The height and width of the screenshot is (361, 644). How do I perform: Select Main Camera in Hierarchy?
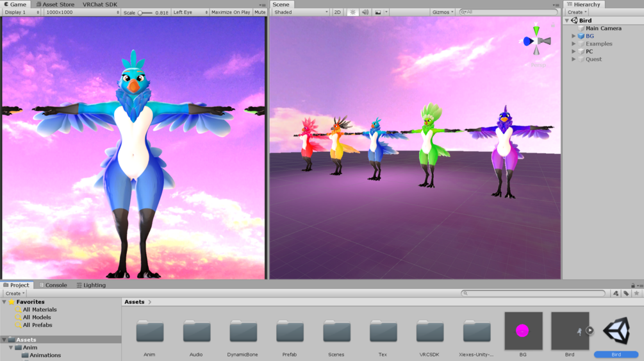click(604, 28)
